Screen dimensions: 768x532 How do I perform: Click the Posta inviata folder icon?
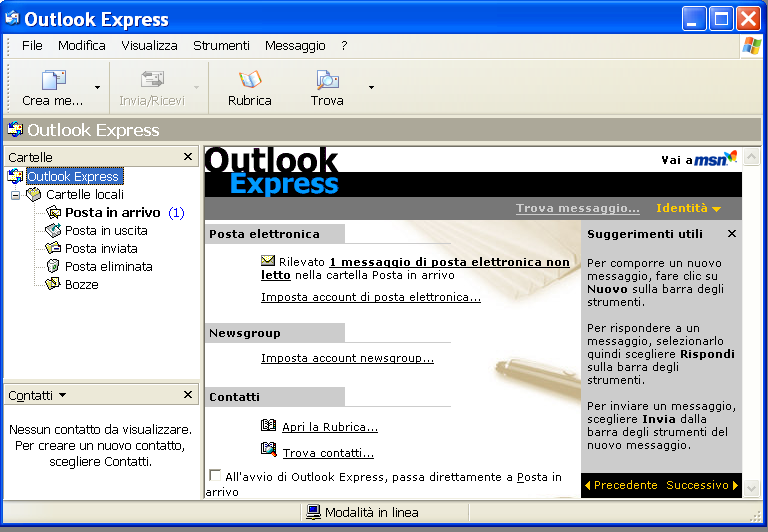pos(53,248)
